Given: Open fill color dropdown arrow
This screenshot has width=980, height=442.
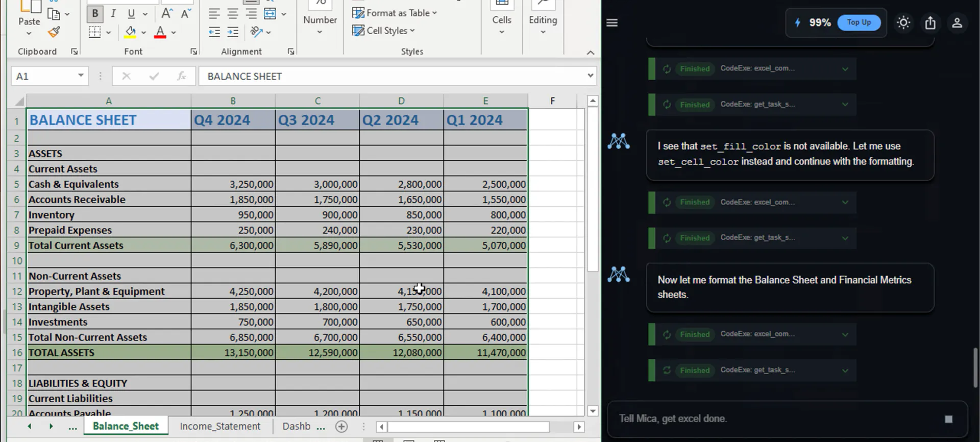Looking at the screenshot, I should [x=143, y=32].
